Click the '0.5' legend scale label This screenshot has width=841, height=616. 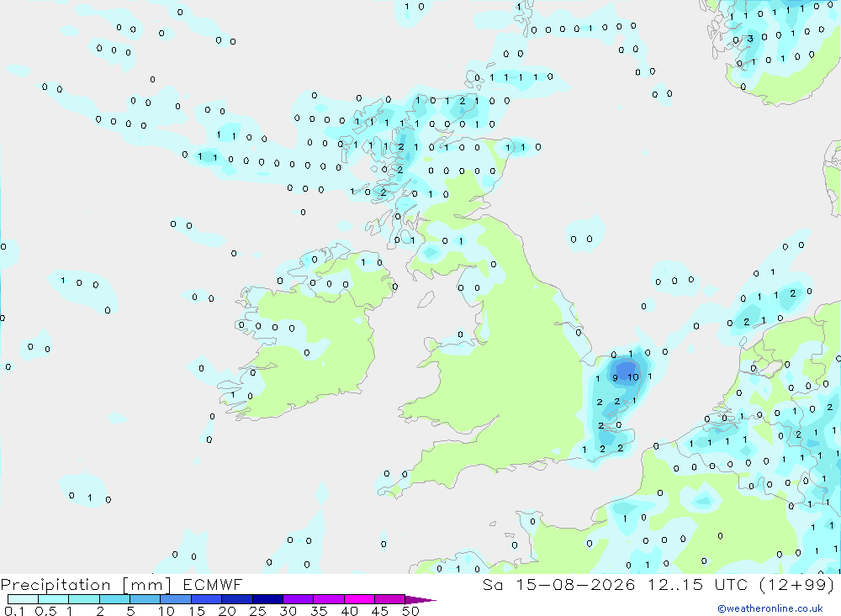pos(45,611)
